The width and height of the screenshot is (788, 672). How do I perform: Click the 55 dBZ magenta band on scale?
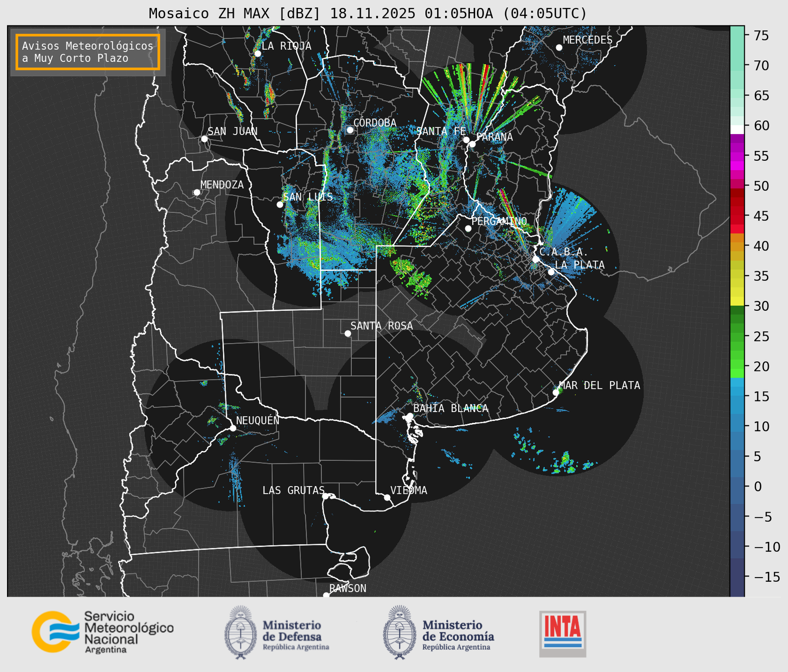pos(737,156)
